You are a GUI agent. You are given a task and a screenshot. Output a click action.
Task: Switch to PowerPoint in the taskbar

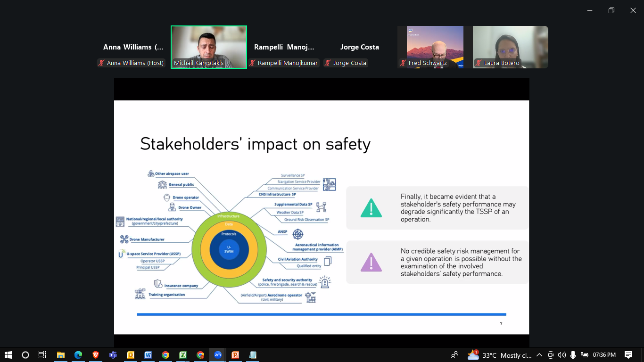[235, 355]
